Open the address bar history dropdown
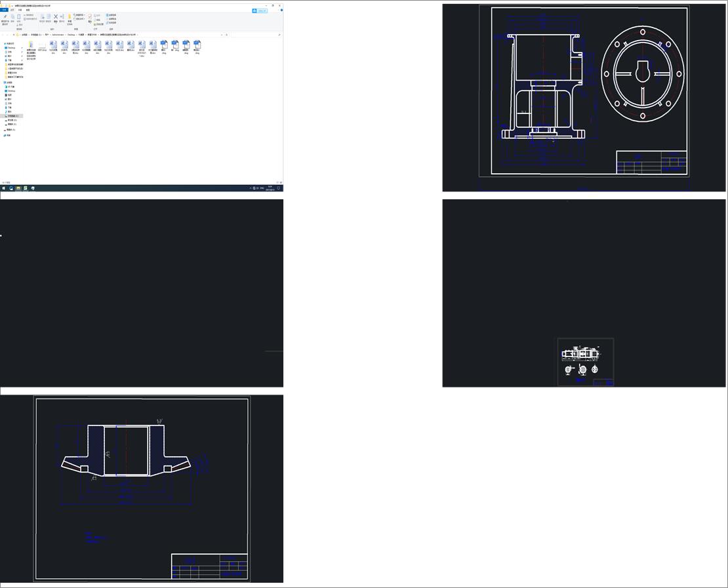Image resolution: width=728 pixels, height=588 pixels. [x=222, y=35]
